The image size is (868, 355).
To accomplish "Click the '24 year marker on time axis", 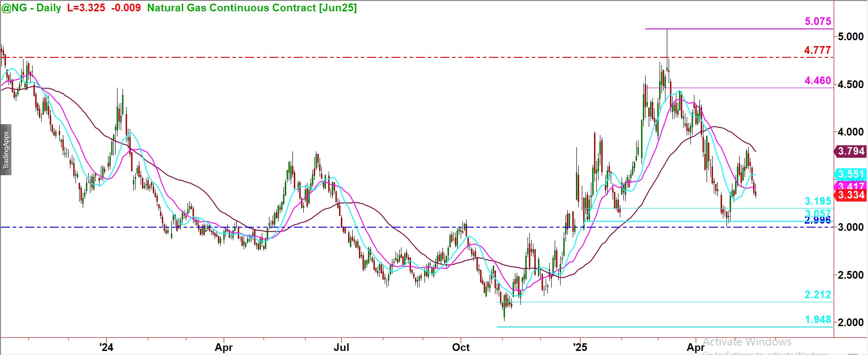I will [106, 347].
